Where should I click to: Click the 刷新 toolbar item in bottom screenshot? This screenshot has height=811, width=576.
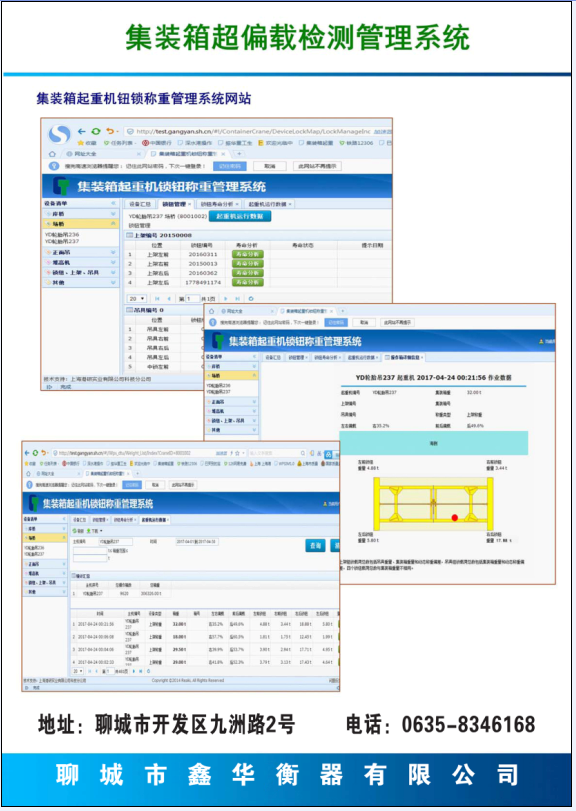coord(78,531)
